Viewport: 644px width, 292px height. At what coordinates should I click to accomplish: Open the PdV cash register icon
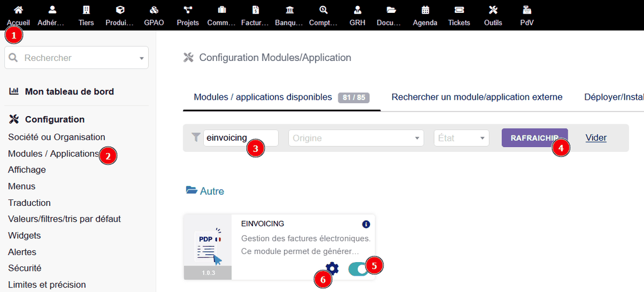click(527, 10)
